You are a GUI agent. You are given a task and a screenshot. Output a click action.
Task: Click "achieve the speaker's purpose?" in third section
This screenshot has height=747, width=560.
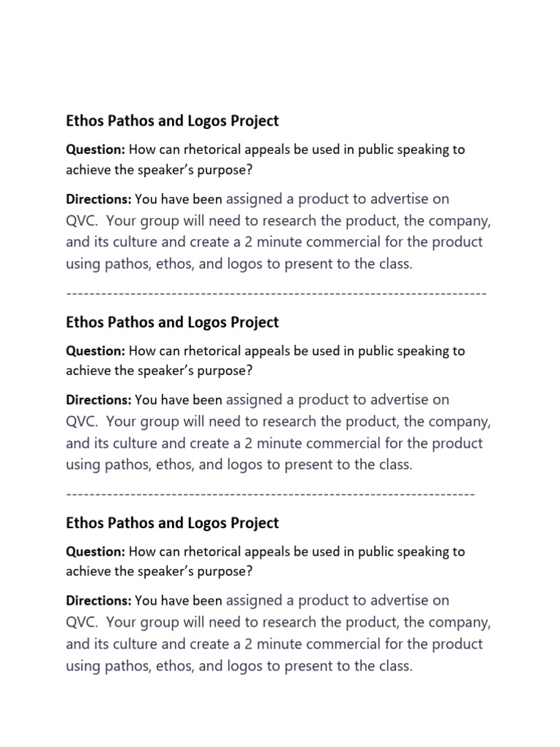159,571
